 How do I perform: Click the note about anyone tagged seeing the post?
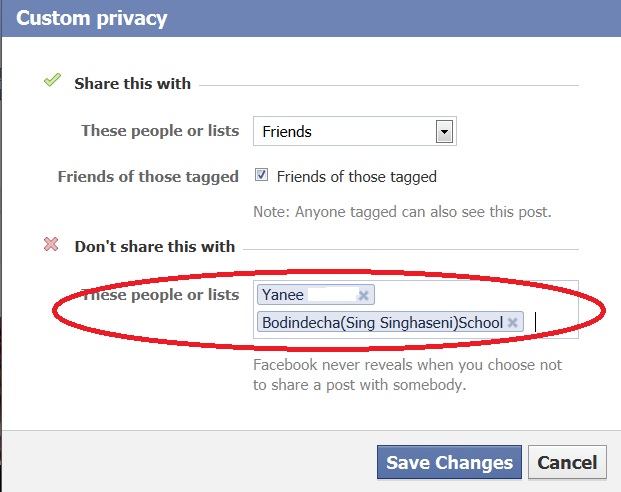click(x=402, y=212)
